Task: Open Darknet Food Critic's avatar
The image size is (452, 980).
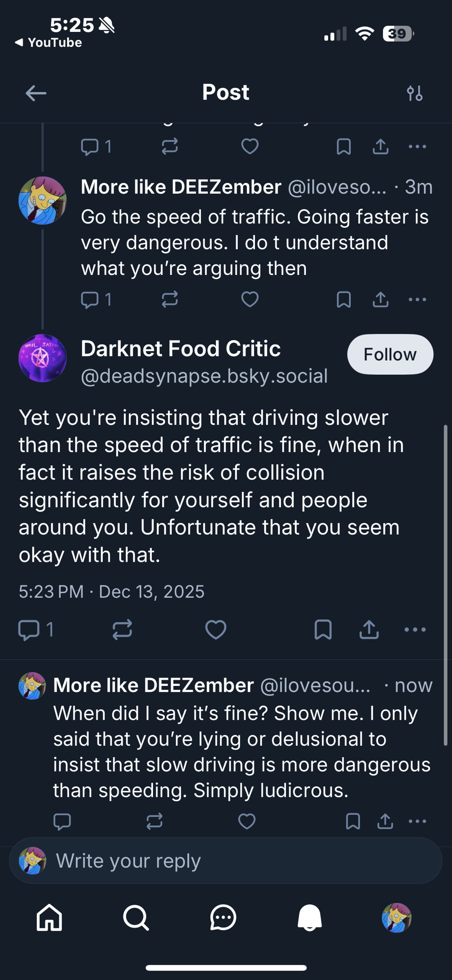Action: (43, 358)
